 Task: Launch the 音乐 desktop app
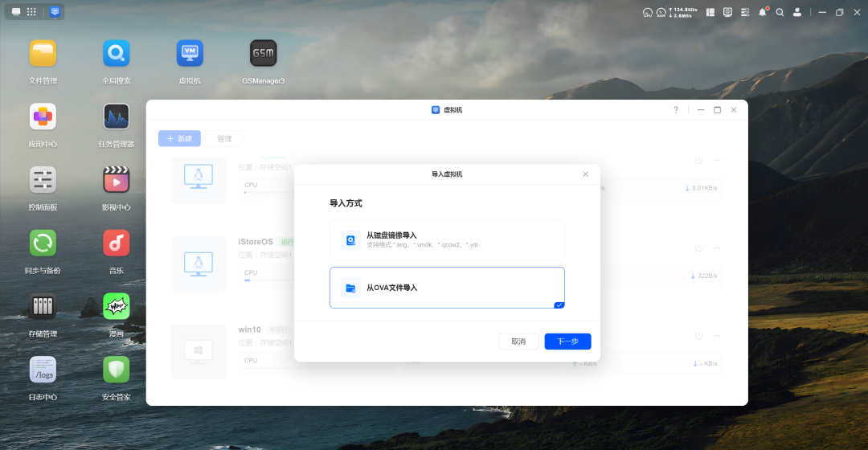coord(117,243)
